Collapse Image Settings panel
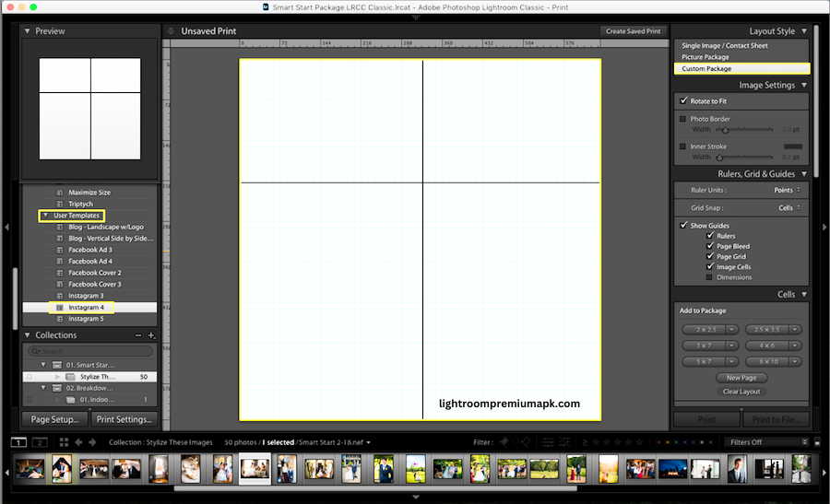Viewport: 830px width, 504px height. click(804, 85)
